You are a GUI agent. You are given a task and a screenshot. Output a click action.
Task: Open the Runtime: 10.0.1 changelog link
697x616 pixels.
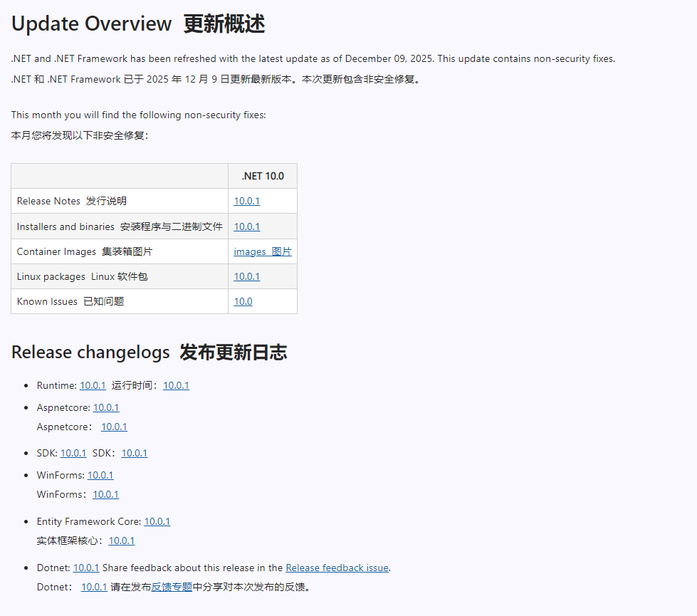pos(93,385)
